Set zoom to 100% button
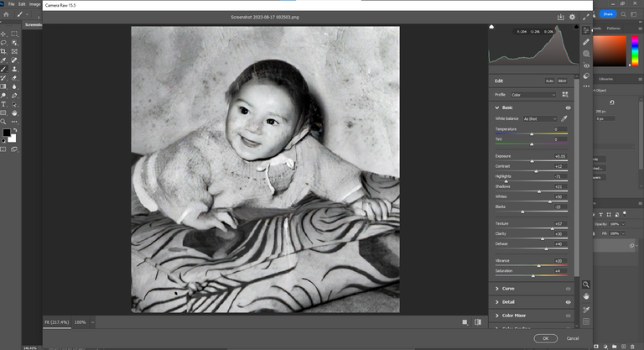 pos(80,322)
